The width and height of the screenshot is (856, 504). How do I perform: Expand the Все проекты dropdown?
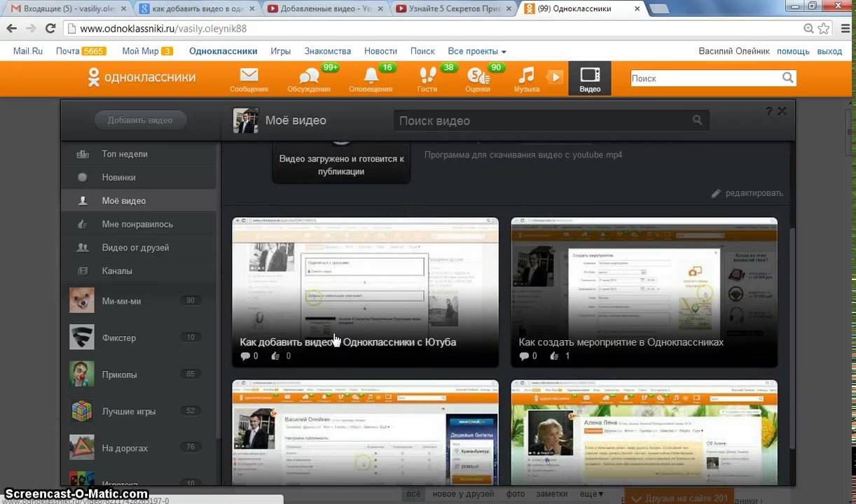coord(476,51)
